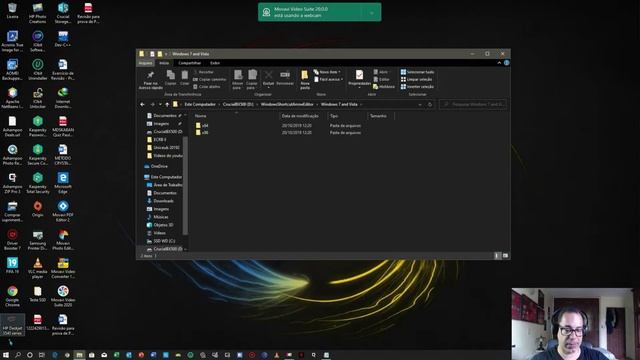Switch to the Compartilhar ribbon tab

(189, 63)
